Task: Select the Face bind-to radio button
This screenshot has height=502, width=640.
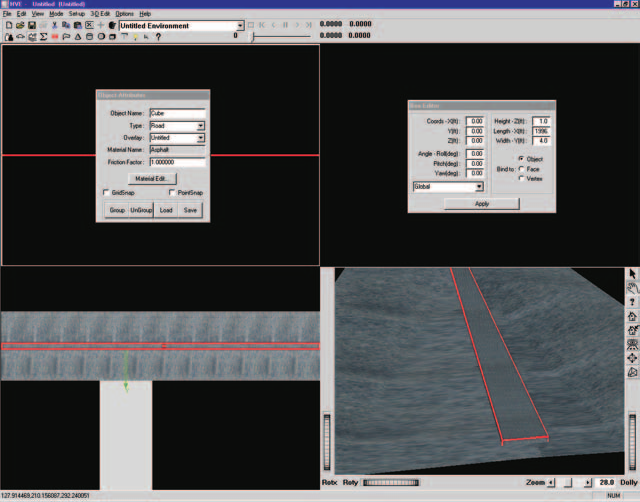Action: [x=521, y=169]
